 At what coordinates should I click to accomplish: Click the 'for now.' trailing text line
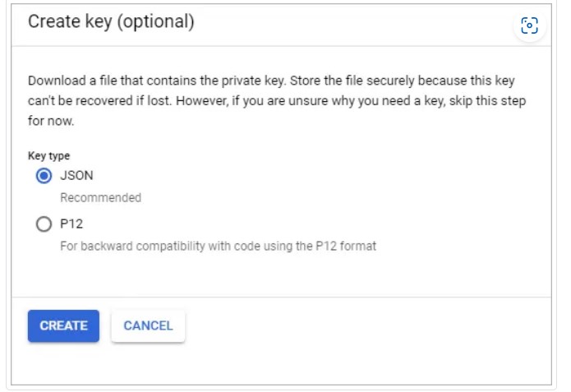coord(51,121)
